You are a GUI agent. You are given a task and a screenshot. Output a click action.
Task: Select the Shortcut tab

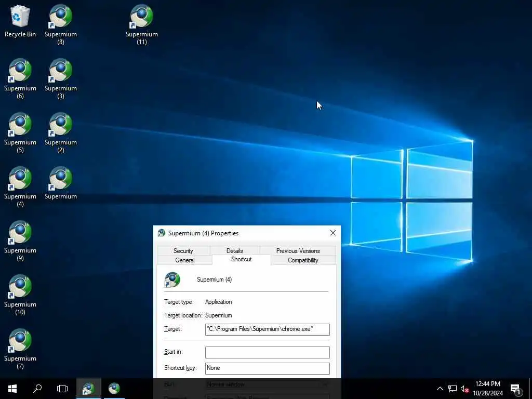[x=241, y=259]
